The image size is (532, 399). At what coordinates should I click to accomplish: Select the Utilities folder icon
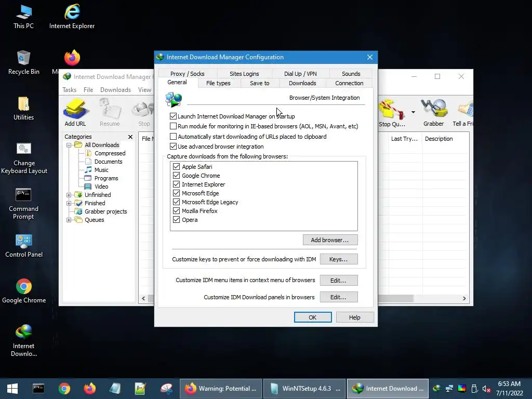click(24, 108)
